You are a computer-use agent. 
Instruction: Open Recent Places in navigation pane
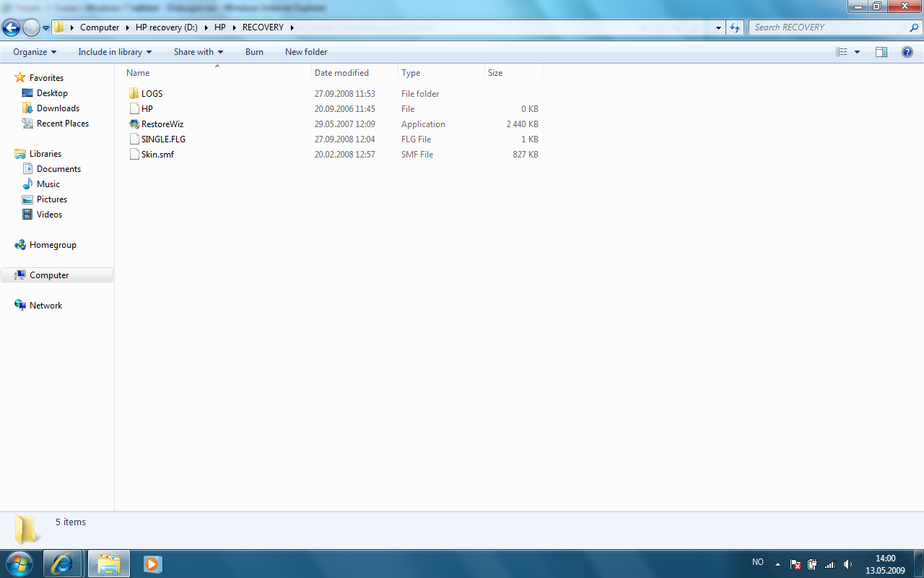[x=63, y=124]
